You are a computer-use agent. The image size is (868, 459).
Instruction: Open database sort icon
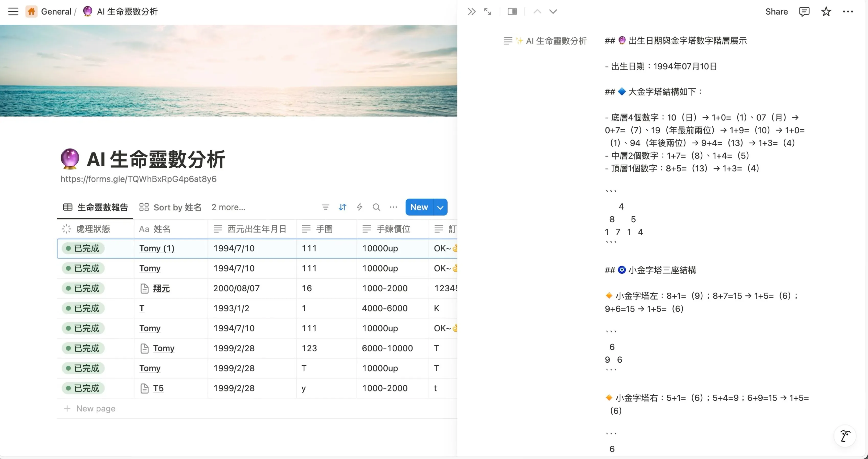(x=342, y=207)
